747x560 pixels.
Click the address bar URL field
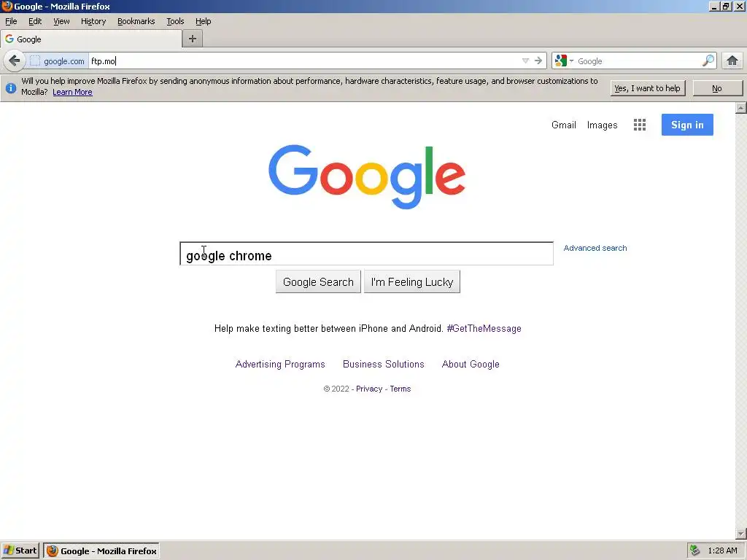tap(305, 61)
